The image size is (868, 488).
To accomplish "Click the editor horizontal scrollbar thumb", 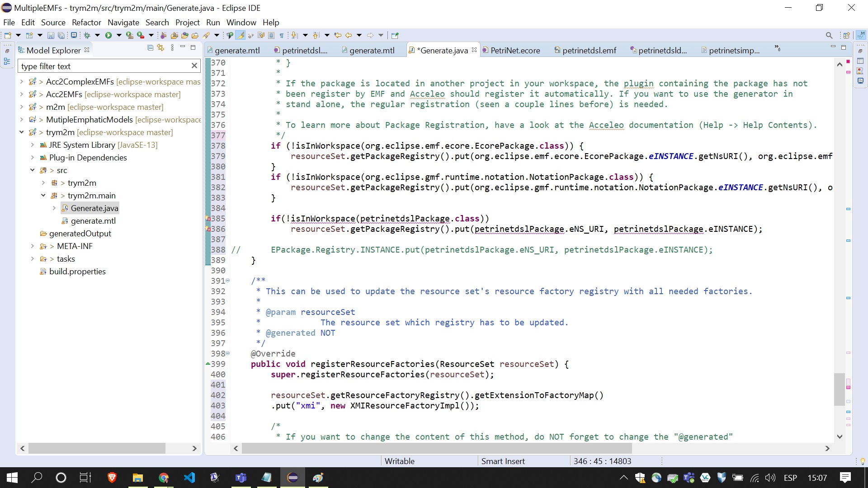I will [437, 448].
